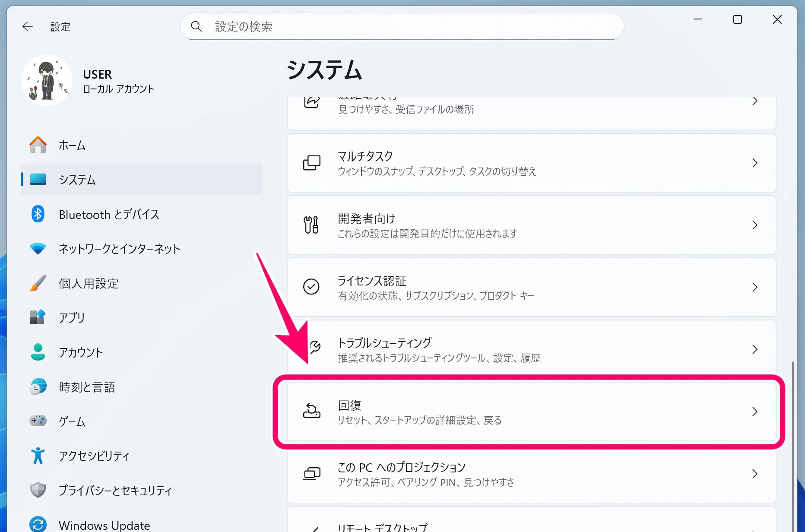Viewport: 805px width, 532px height.
Task: Click the 設定の検索 search field
Action: tap(402, 27)
